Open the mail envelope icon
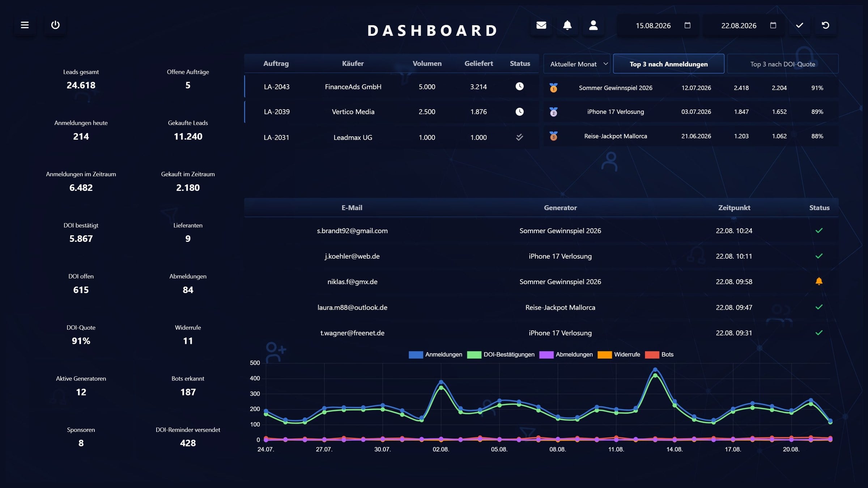The image size is (868, 488). [541, 25]
